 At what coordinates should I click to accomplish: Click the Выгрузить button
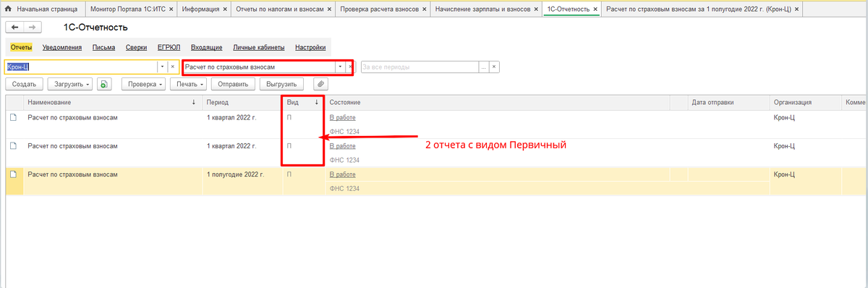pos(282,84)
